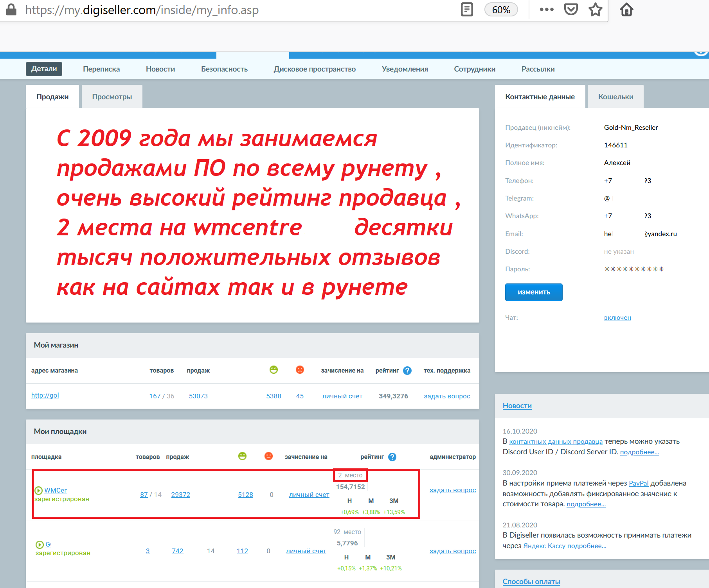This screenshot has width=709, height=588.
Task: Click the browser address bar URL
Action: tap(142, 10)
